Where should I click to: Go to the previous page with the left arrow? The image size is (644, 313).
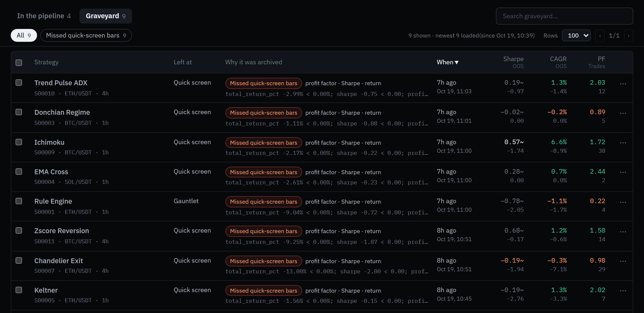click(x=600, y=36)
